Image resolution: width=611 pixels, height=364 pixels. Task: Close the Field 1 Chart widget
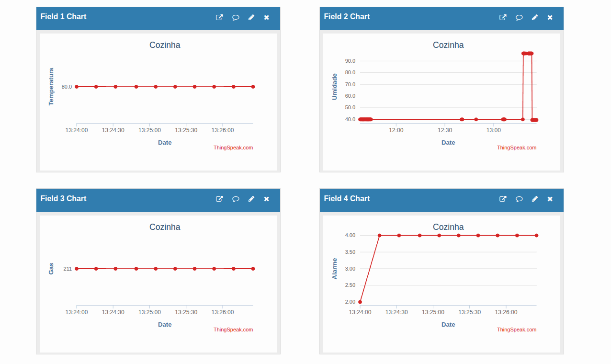tap(267, 17)
